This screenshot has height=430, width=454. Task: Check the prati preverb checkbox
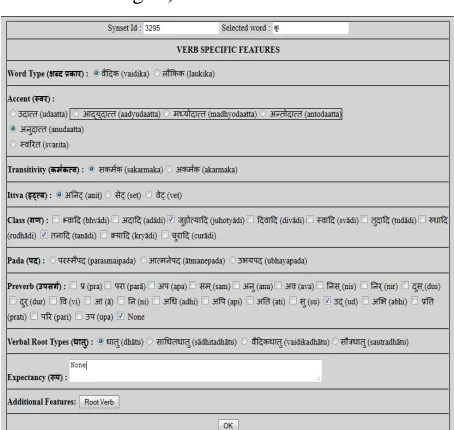414,301
